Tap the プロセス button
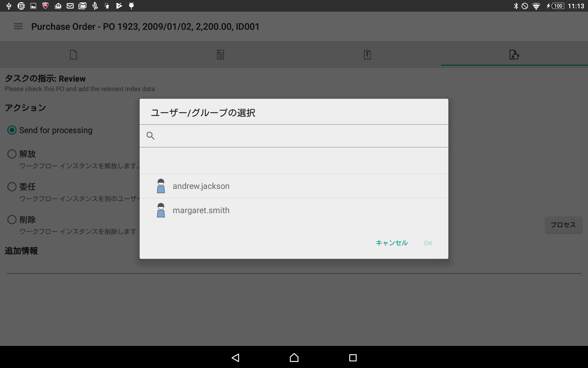 click(563, 225)
